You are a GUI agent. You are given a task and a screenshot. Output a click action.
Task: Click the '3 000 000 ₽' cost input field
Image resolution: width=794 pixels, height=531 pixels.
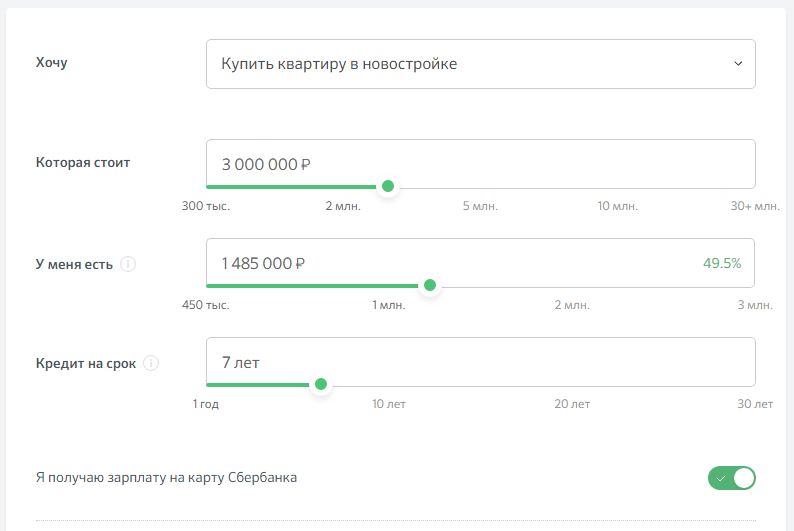(x=481, y=164)
